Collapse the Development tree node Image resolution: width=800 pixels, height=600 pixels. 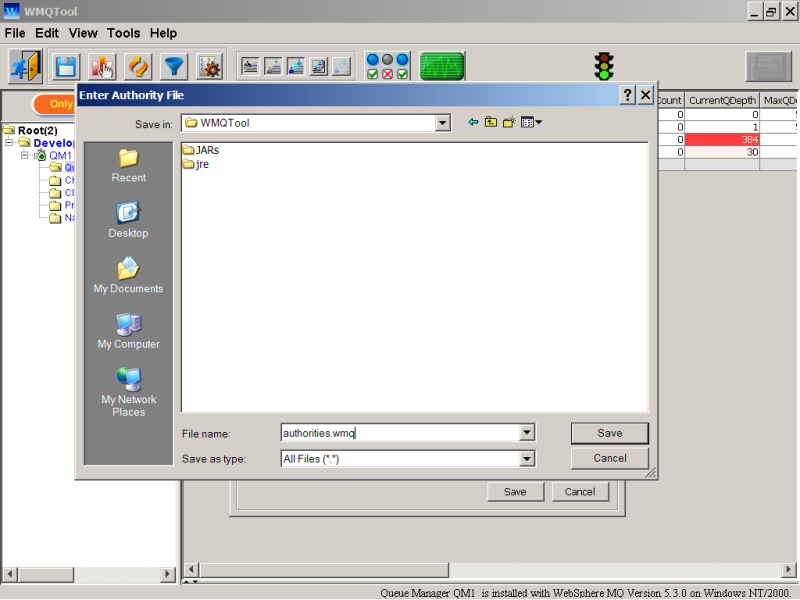coord(9,142)
